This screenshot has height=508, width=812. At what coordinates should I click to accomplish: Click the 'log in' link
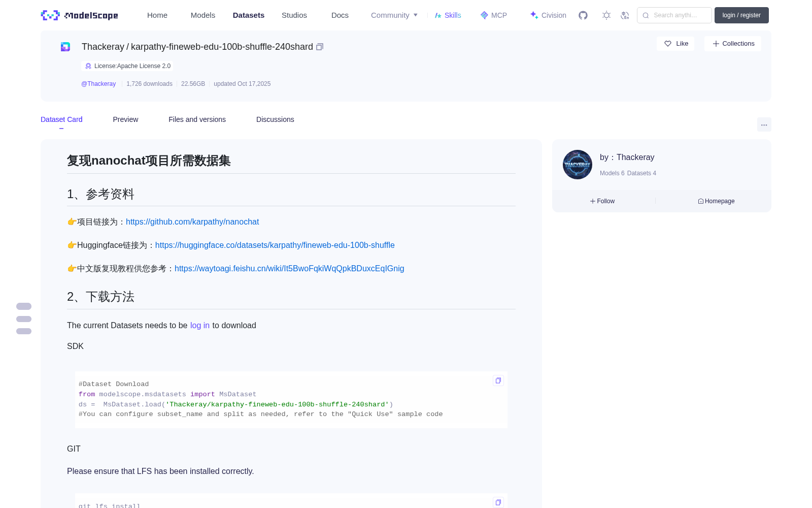pos(200,326)
